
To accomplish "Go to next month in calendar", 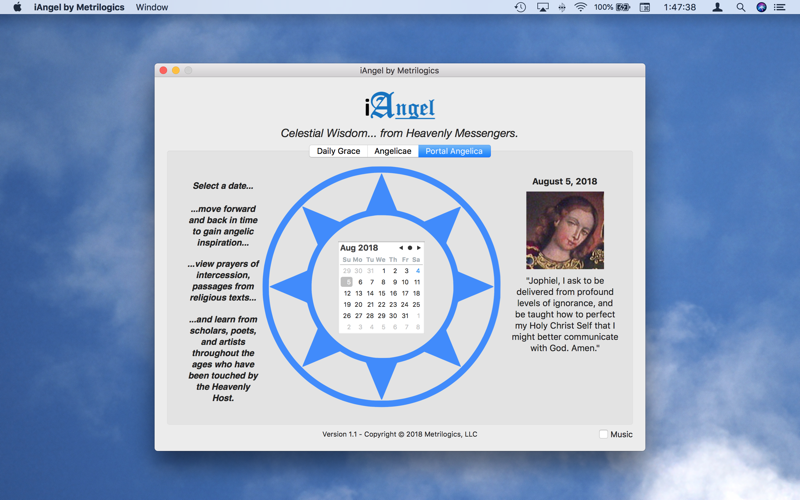I will click(419, 248).
